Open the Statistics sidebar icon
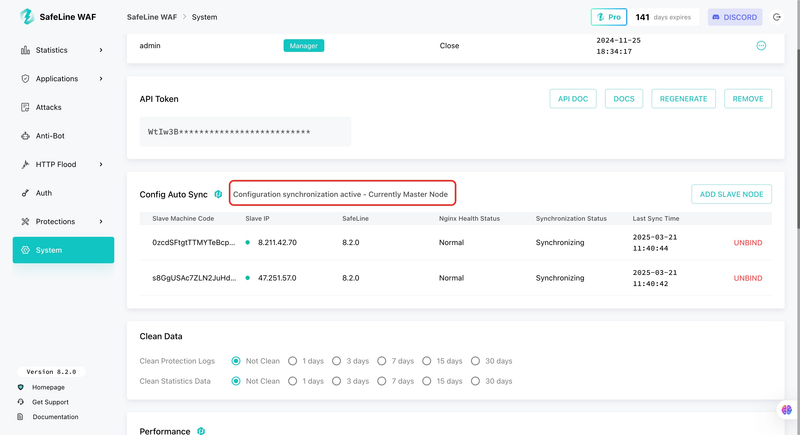Image resolution: width=800 pixels, height=435 pixels. pos(25,50)
